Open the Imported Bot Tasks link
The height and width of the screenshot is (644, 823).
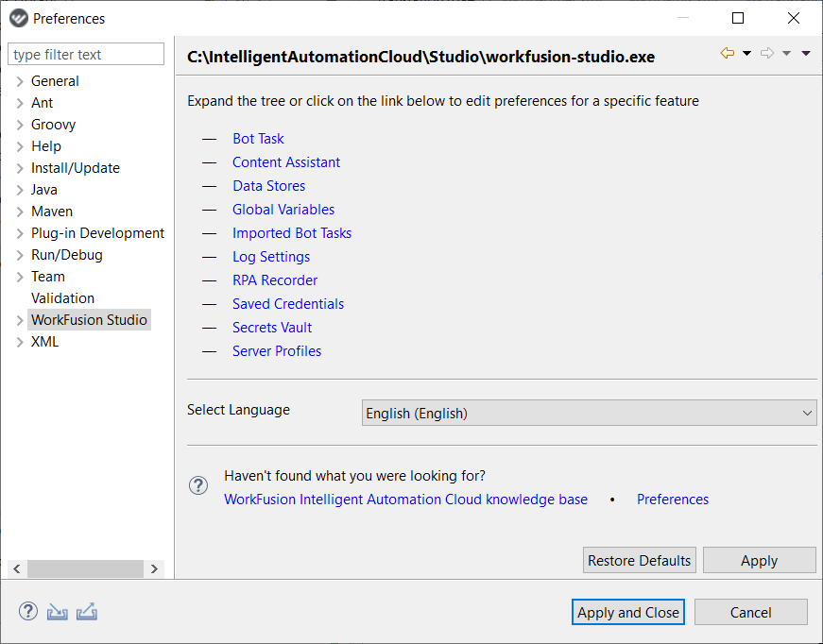(x=292, y=233)
